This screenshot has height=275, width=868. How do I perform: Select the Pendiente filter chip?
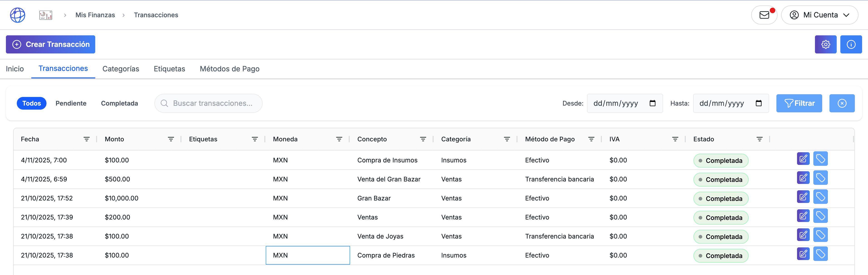(71, 103)
